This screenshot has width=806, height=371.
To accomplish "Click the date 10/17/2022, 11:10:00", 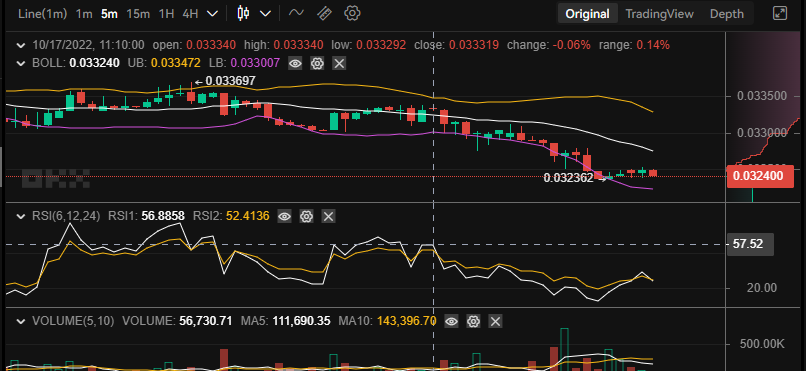I will pos(88,45).
